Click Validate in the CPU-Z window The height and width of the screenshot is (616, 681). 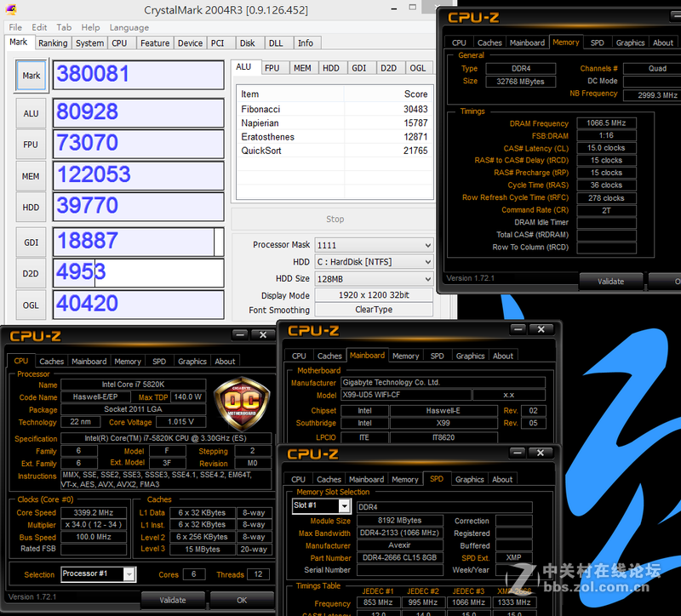173,600
